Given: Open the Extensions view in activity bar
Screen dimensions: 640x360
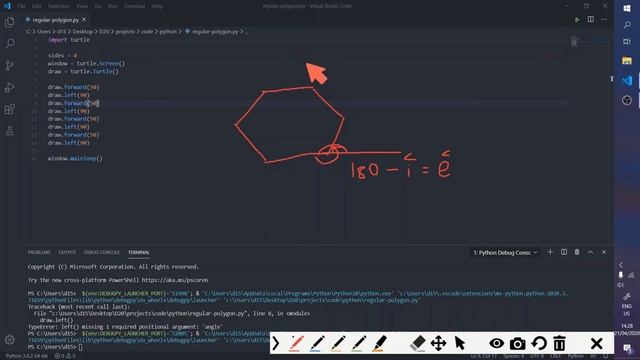Looking at the screenshot, I should coord(9,109).
